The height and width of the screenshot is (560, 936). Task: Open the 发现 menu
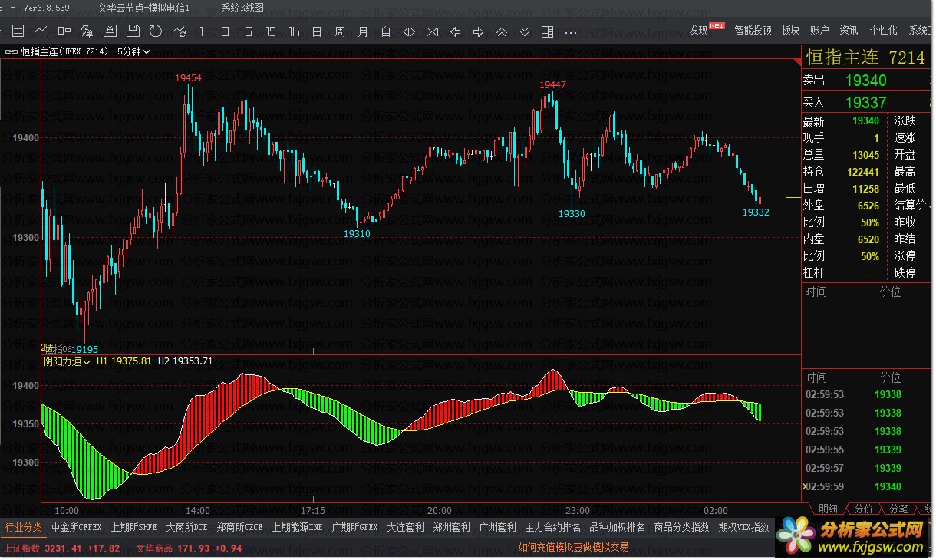698,30
